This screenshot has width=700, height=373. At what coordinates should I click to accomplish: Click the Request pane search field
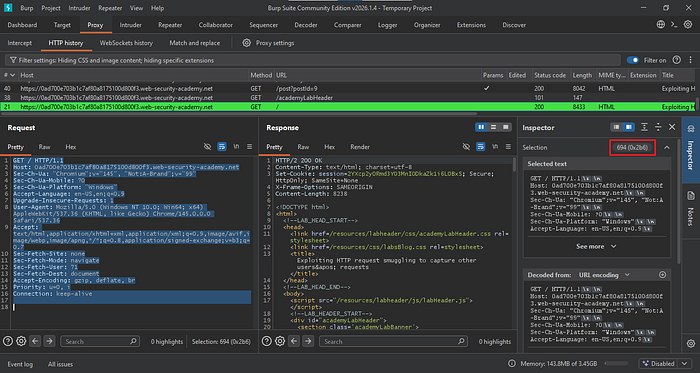tap(100, 341)
